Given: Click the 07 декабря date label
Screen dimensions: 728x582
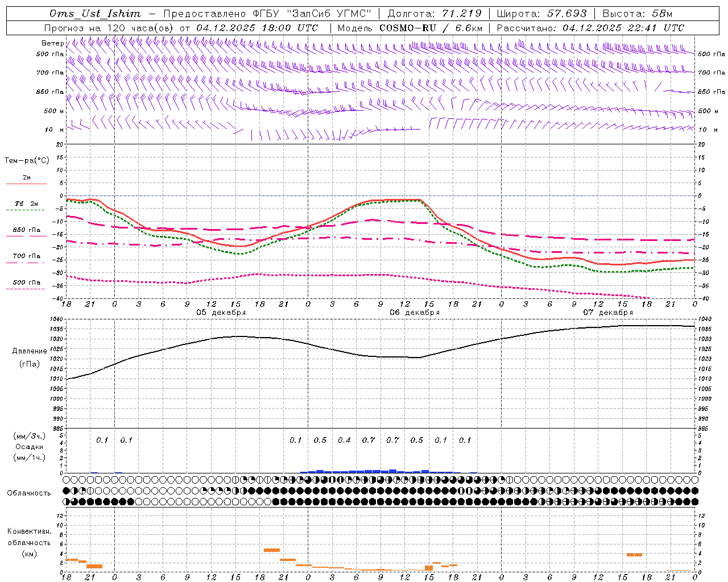Looking at the screenshot, I should click(608, 313).
